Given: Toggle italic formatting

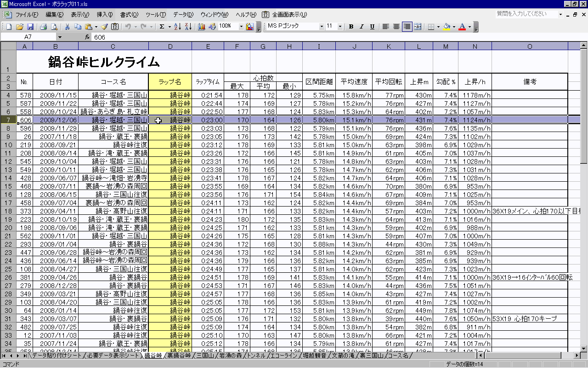Looking at the screenshot, I should click(362, 27).
